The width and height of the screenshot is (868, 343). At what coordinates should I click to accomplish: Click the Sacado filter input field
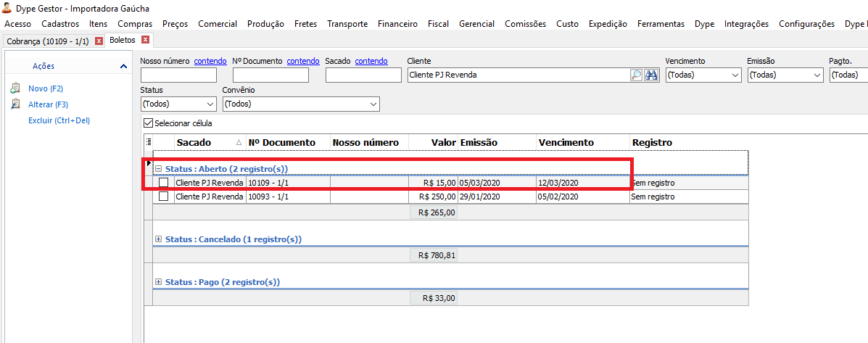(x=364, y=75)
